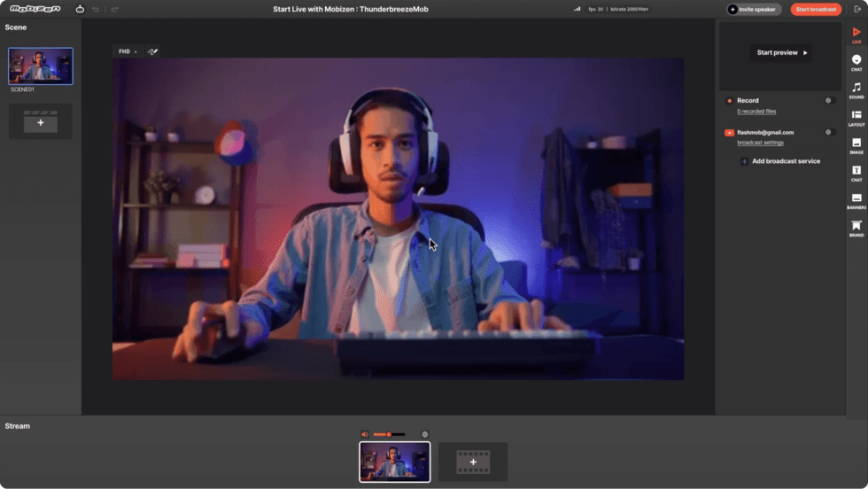Open the Layout panel in sidebar
Screen dimensions: 868x489
click(856, 118)
